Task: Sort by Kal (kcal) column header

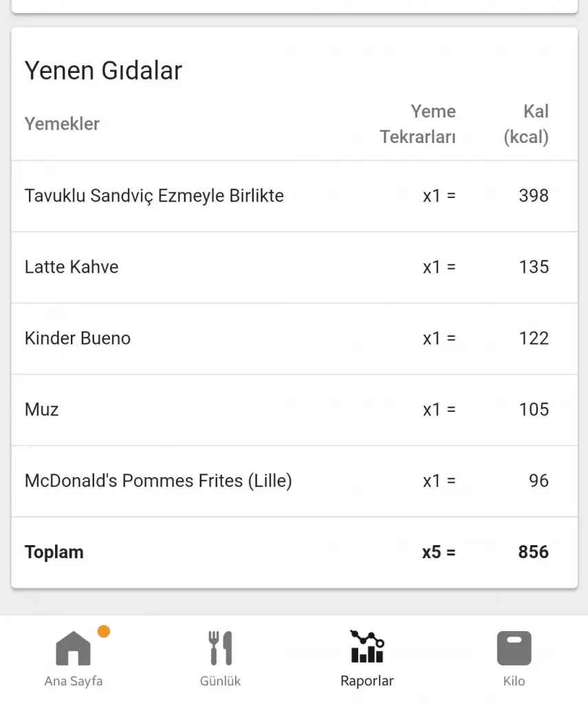Action: 526,124
